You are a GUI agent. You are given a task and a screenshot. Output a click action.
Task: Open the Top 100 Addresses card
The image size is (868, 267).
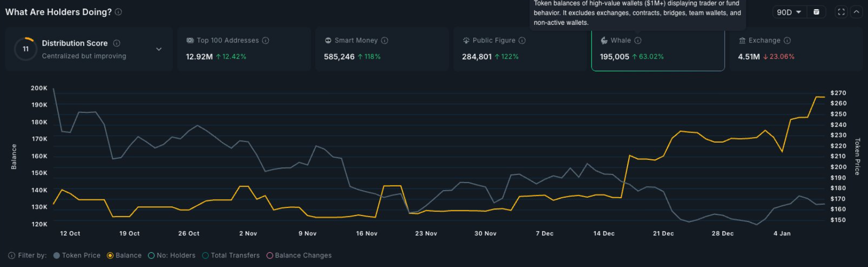coord(243,49)
